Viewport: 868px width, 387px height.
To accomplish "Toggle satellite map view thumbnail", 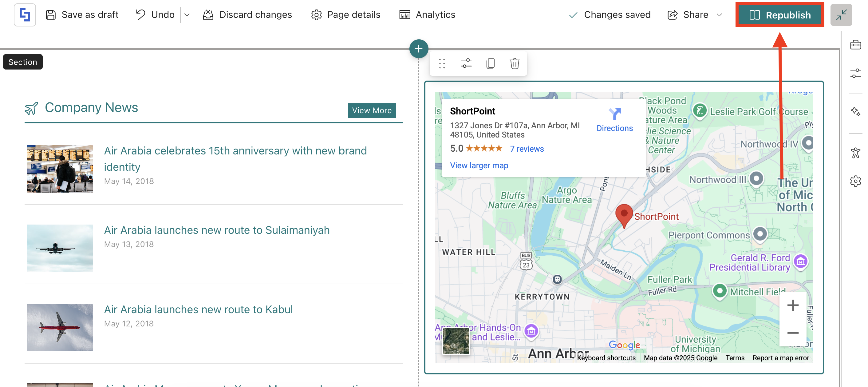I will [456, 341].
